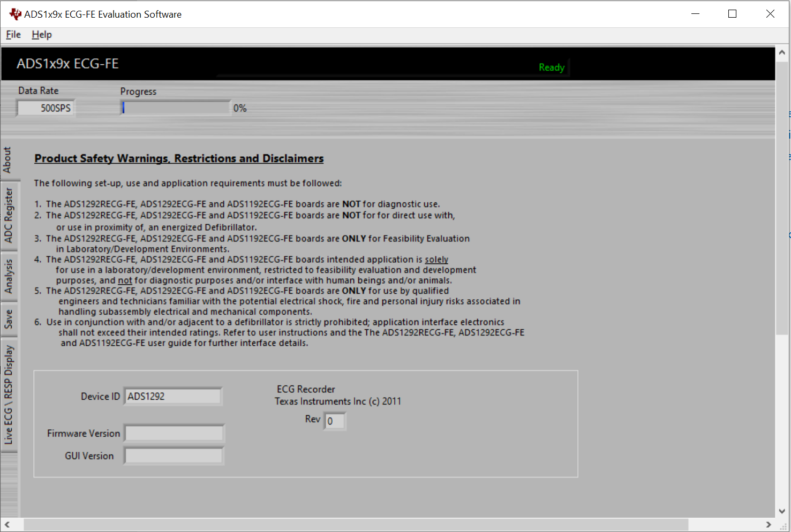
Task: Open the Help menu
Action: pyautogui.click(x=42, y=35)
